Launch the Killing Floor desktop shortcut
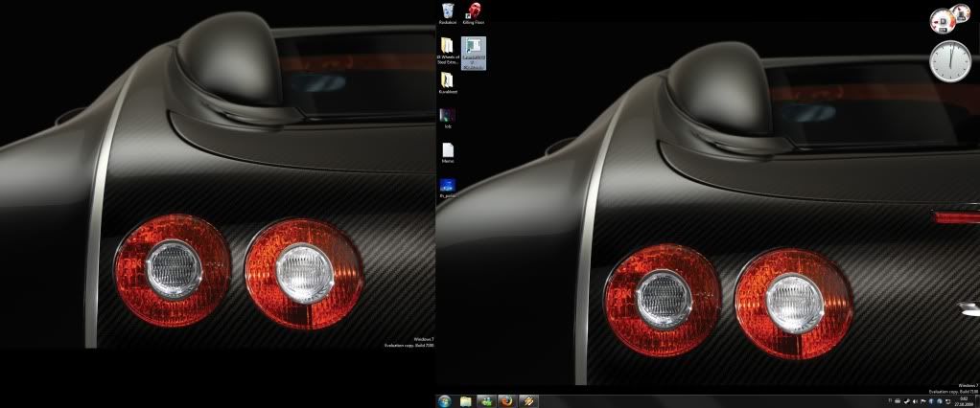 [473, 13]
